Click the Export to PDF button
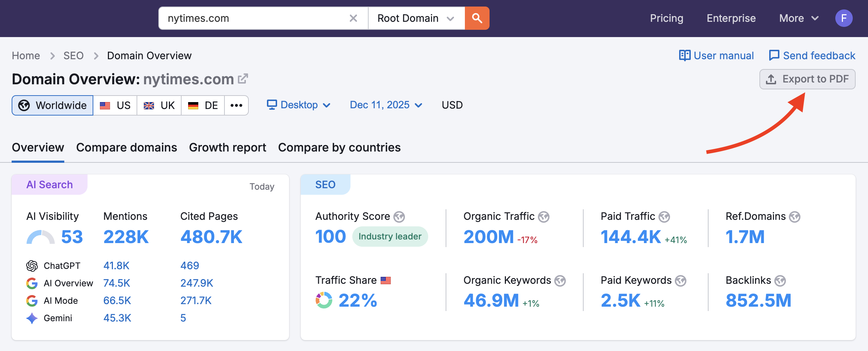This screenshot has height=351, width=868. 807,79
